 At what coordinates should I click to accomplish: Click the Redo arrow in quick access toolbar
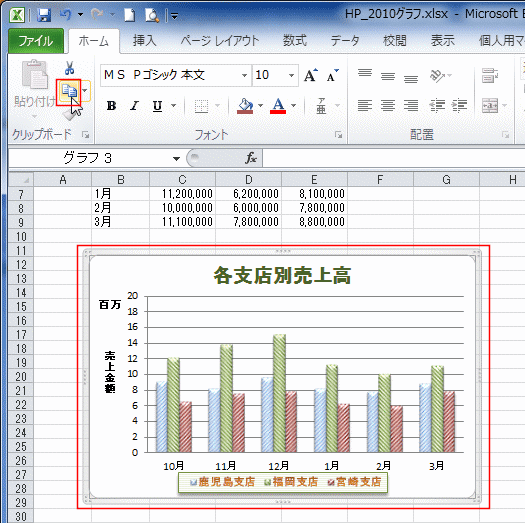pos(97,14)
